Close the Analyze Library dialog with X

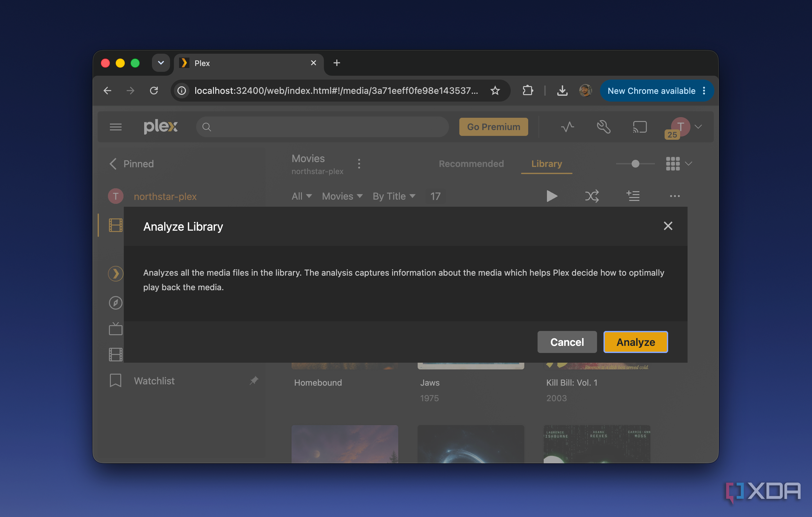(x=668, y=226)
